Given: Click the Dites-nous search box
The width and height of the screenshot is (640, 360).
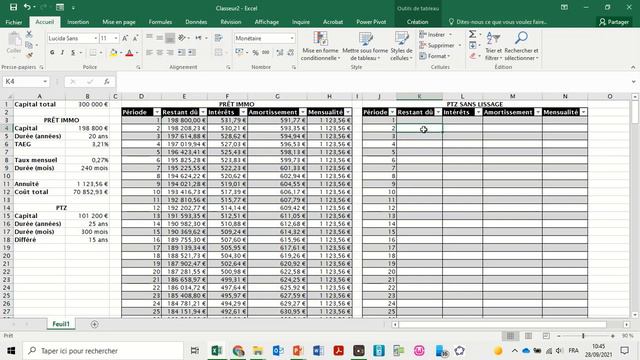Looking at the screenshot, I should click(498, 22).
